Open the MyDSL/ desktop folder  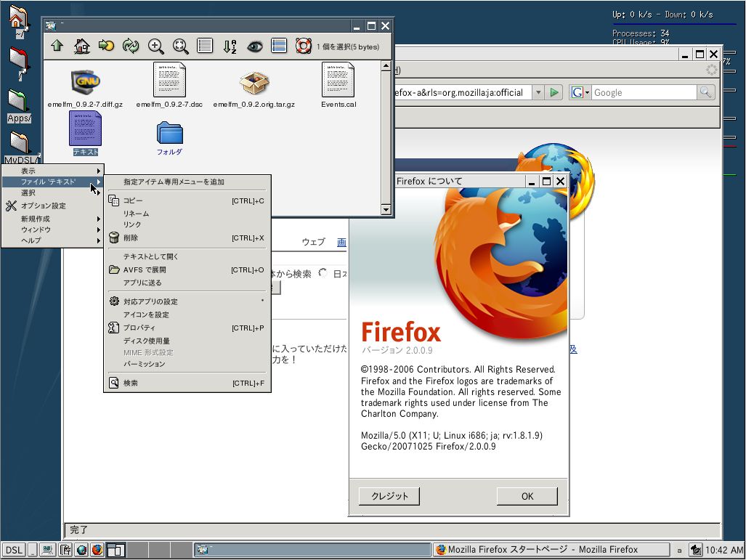[x=20, y=147]
